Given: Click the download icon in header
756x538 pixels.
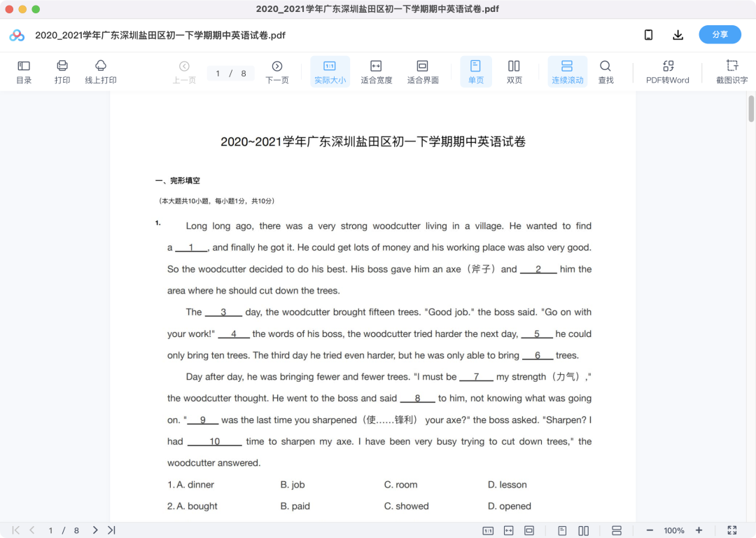Looking at the screenshot, I should [678, 35].
